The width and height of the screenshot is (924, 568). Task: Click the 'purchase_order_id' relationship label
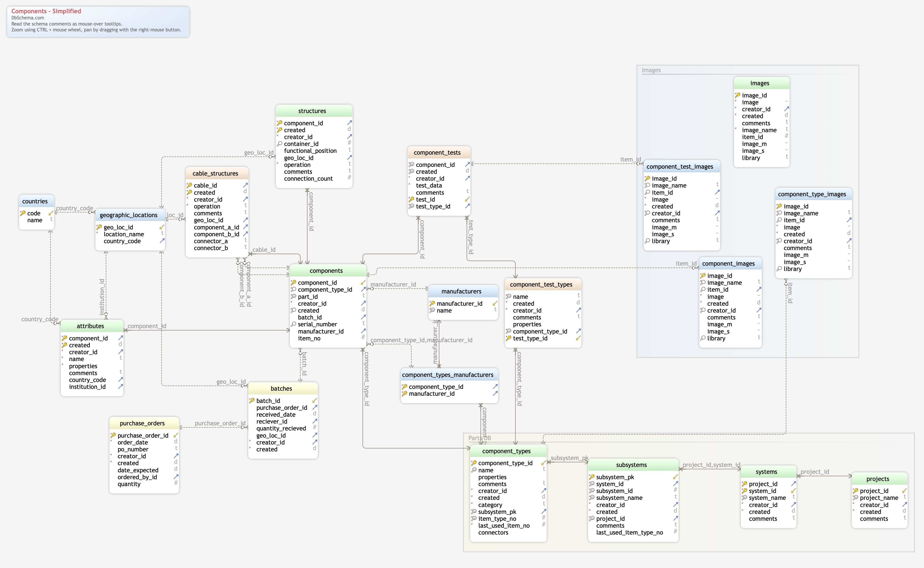pos(220,423)
